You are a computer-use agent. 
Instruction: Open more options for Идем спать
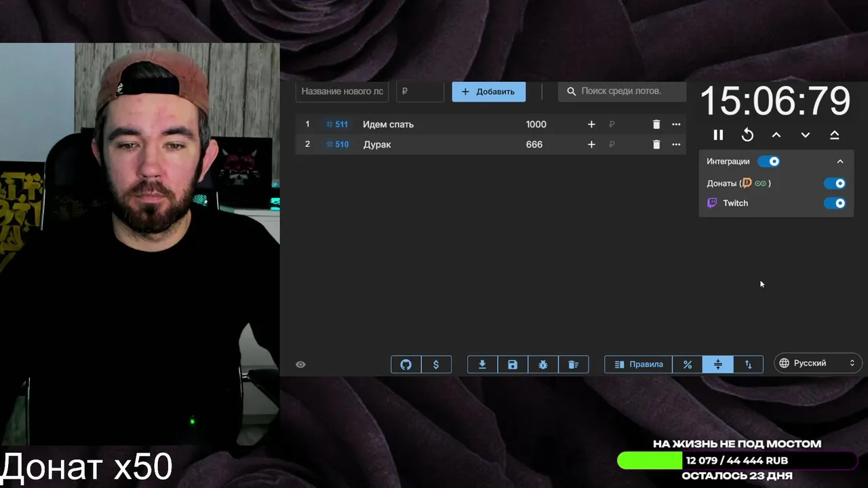(676, 124)
